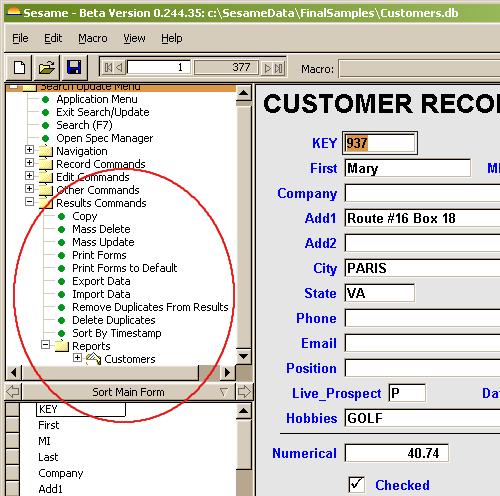
Task: Select First in the sort field list
Action: tap(49, 425)
